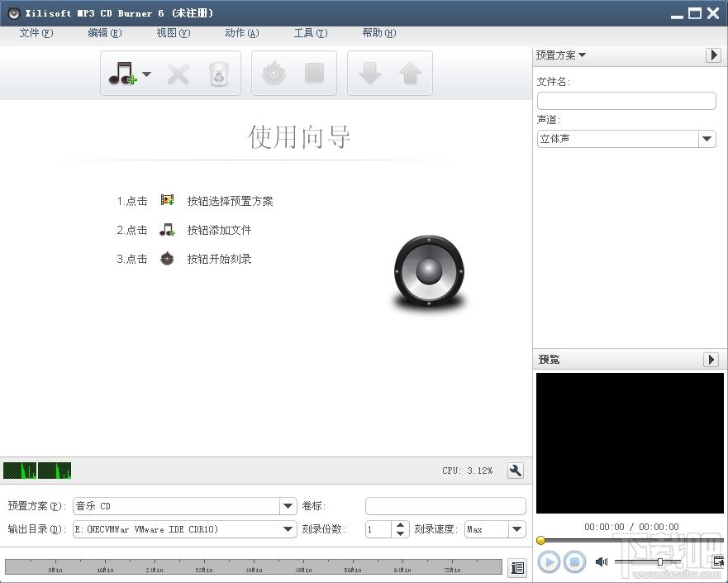Click the application icon in title bar
Viewport: 728px width, 583px height.
pos(14,13)
